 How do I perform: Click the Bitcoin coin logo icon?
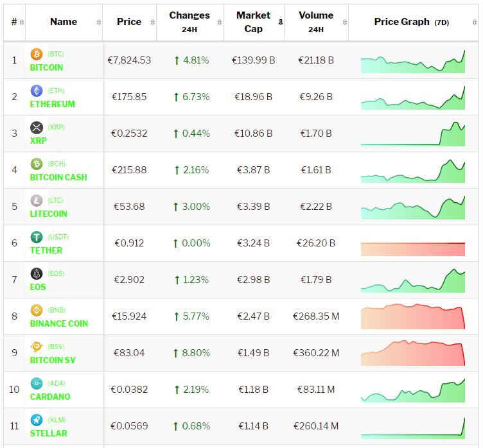click(x=37, y=55)
